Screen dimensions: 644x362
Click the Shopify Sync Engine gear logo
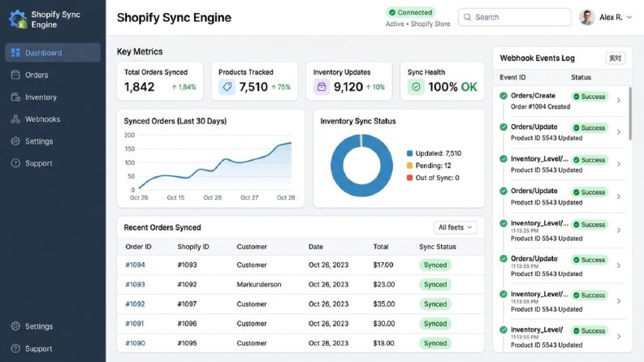tap(18, 19)
